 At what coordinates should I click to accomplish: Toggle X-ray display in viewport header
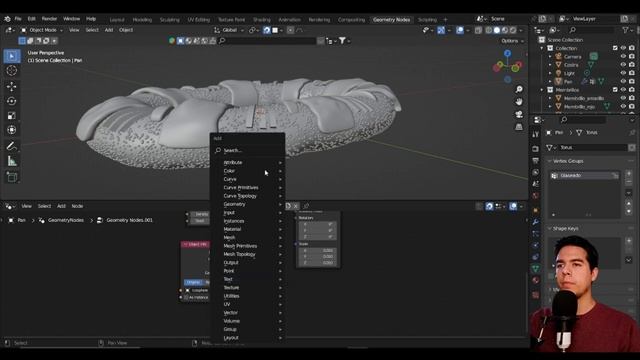[x=478, y=30]
